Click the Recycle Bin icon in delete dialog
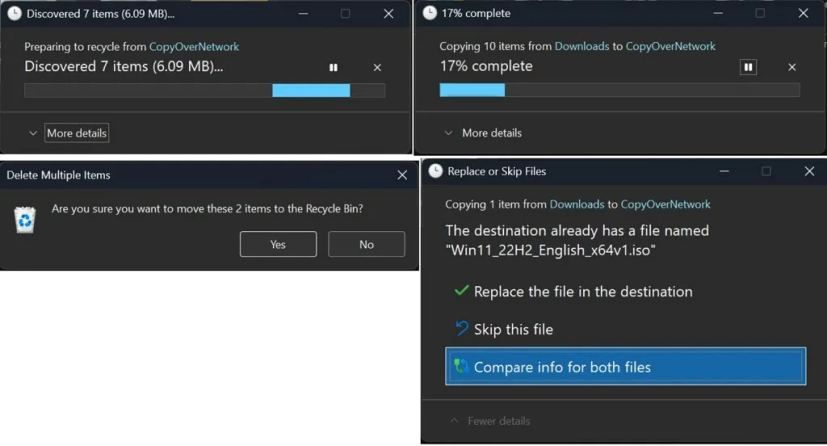The image size is (827, 446). click(x=25, y=219)
